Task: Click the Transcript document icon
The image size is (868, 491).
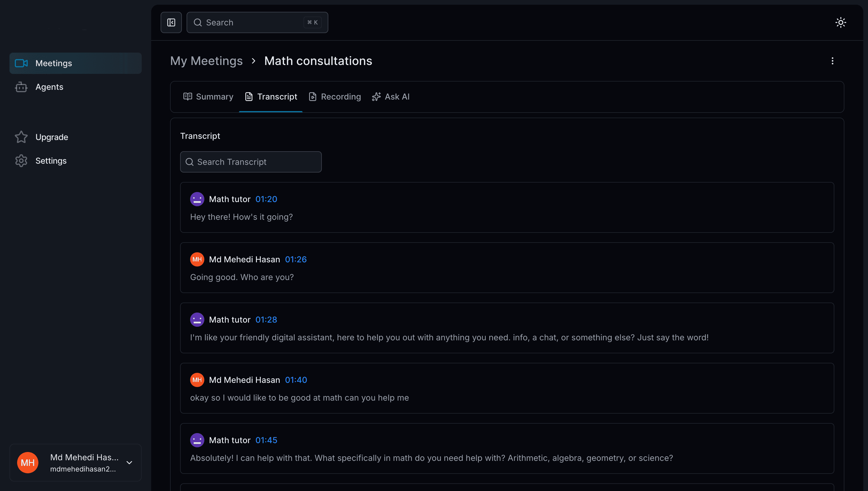Action: coord(249,97)
